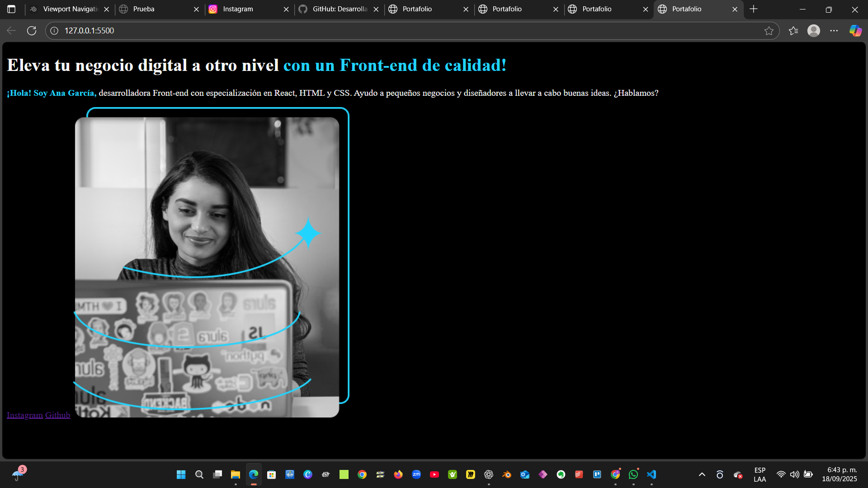Open the Settings and more menu
The width and height of the screenshot is (868, 488).
[x=834, y=30]
